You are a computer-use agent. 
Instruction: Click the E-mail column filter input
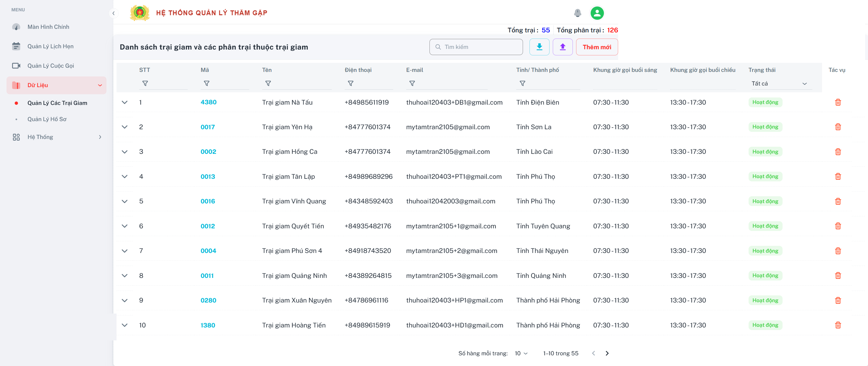[447, 83]
